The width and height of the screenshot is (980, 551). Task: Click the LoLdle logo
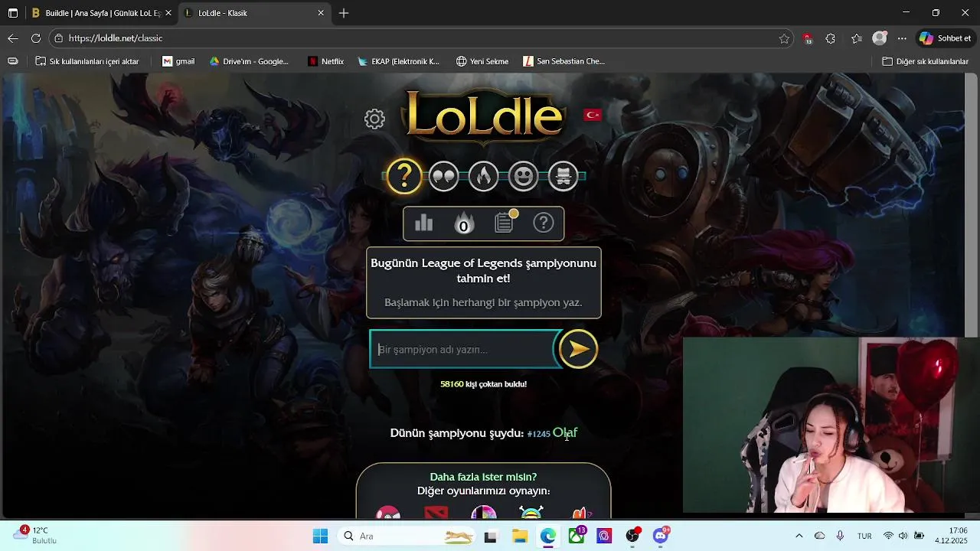pos(484,116)
